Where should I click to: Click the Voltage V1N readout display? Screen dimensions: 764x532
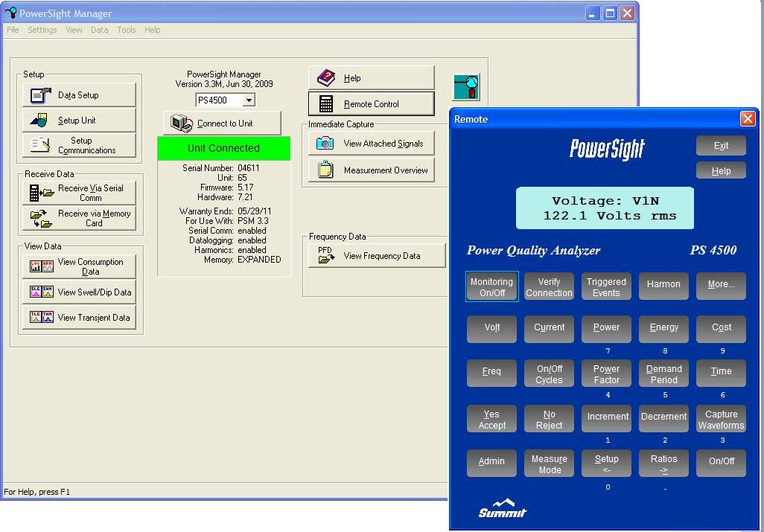pyautogui.click(x=605, y=208)
